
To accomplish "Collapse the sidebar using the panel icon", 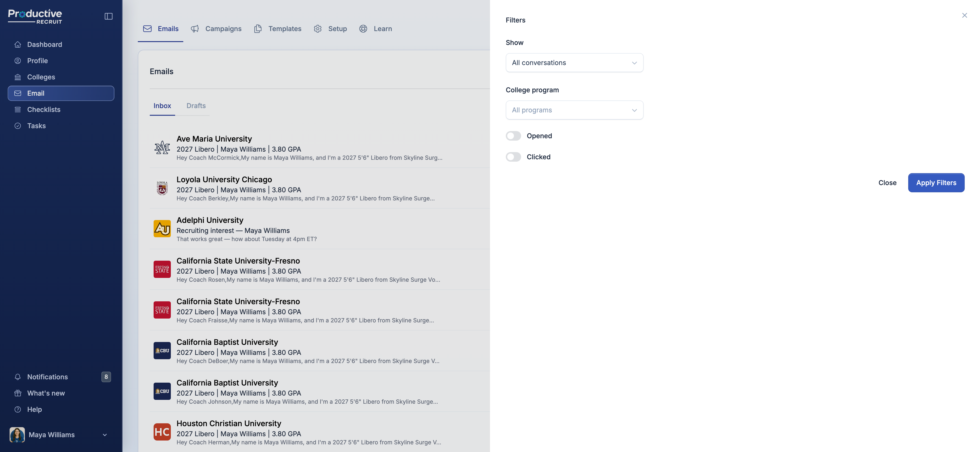I will [108, 16].
